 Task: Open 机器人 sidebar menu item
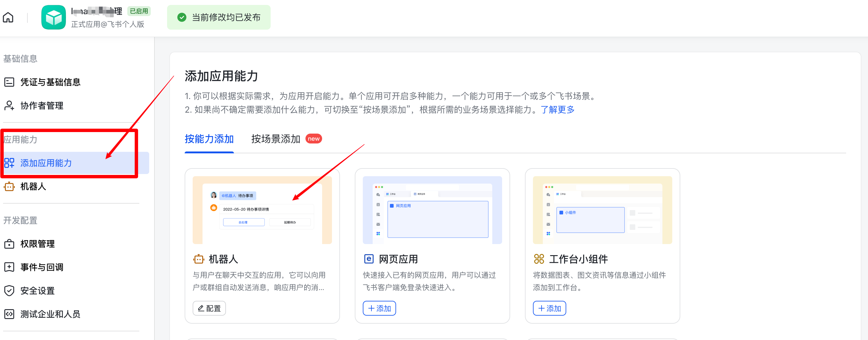pyautogui.click(x=33, y=187)
